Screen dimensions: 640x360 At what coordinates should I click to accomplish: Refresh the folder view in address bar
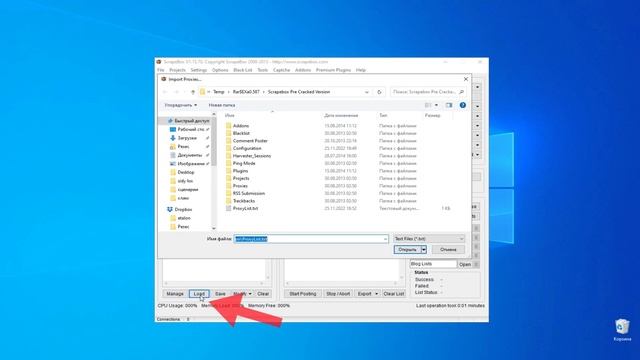coord(379,92)
